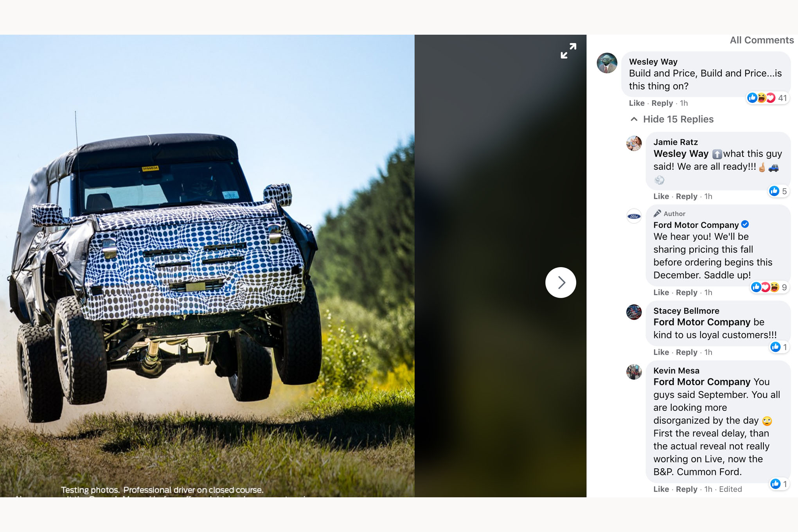This screenshot has width=798, height=532.
Task: Open Ford Motor Company author name link
Action: (x=696, y=225)
